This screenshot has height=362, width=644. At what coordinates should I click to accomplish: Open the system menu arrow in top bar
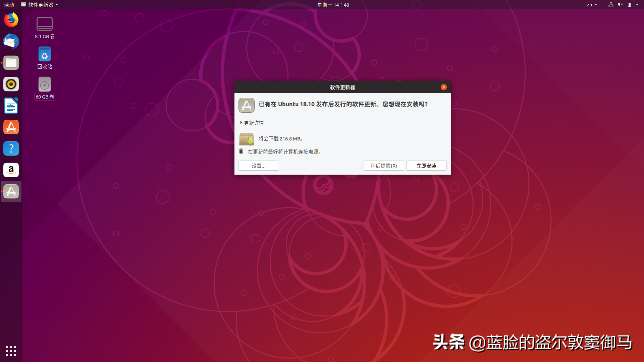click(x=637, y=5)
